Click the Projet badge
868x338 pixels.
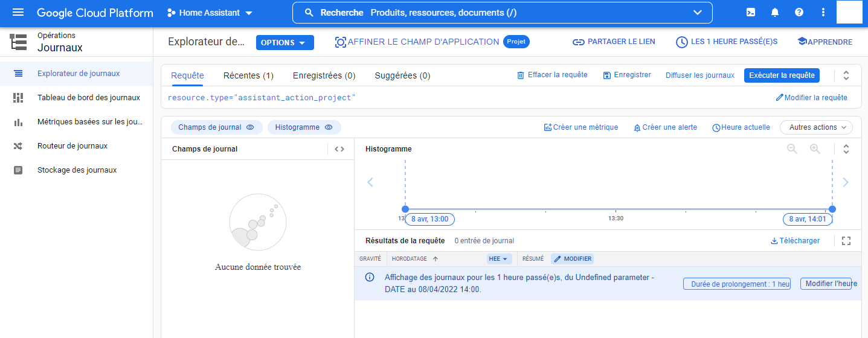(x=516, y=42)
